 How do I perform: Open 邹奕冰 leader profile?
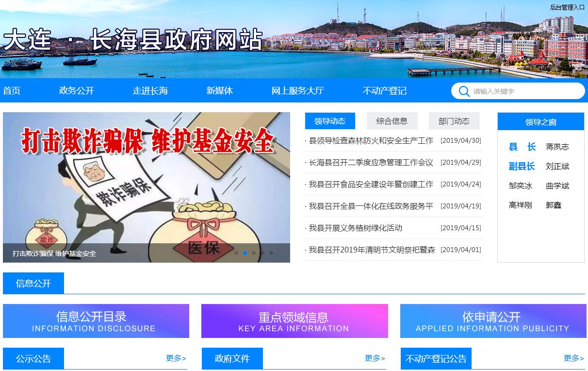521,185
